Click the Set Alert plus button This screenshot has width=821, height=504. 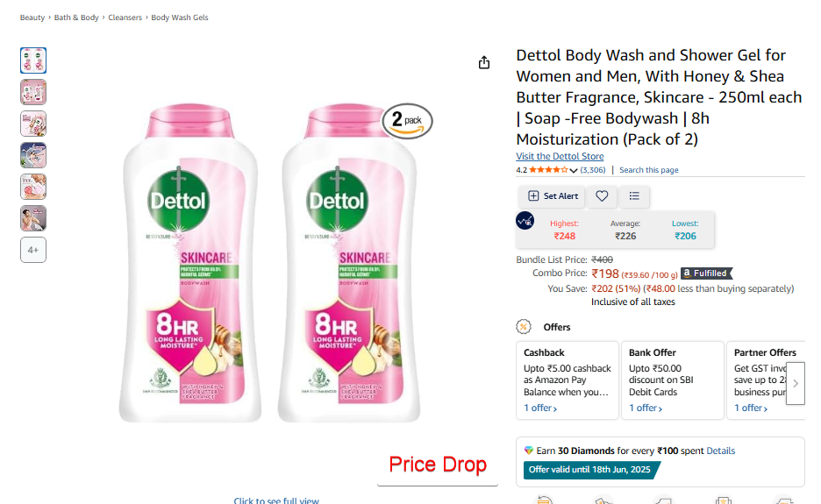click(x=552, y=196)
